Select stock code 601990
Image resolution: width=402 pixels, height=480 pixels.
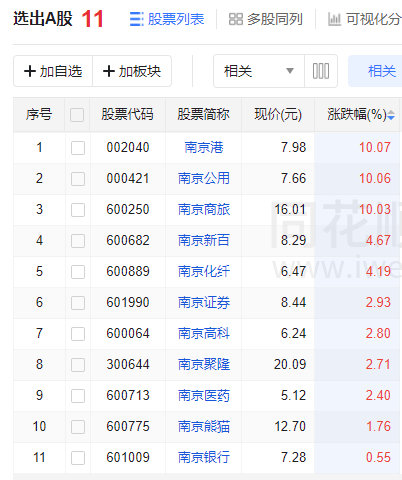click(128, 302)
